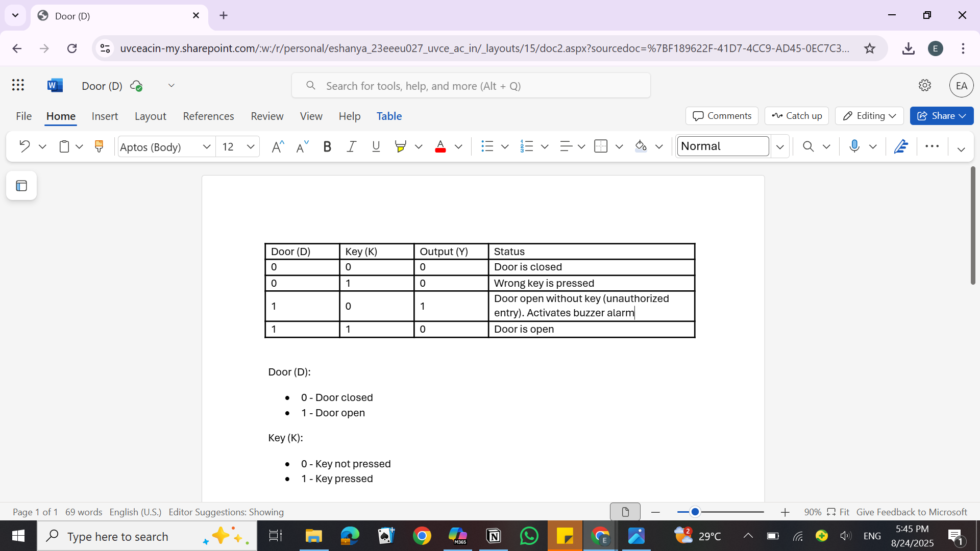Toggle italic formatting

pyautogui.click(x=351, y=147)
